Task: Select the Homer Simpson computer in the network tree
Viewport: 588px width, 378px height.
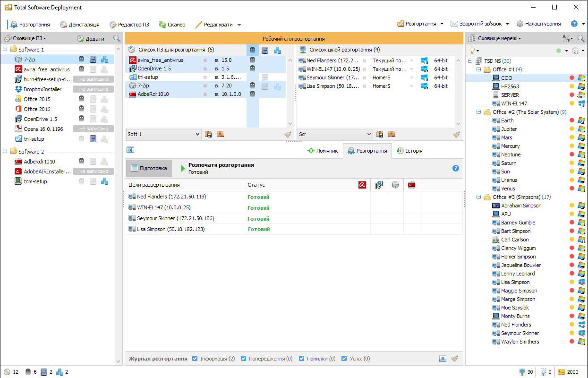Action: coord(518,257)
